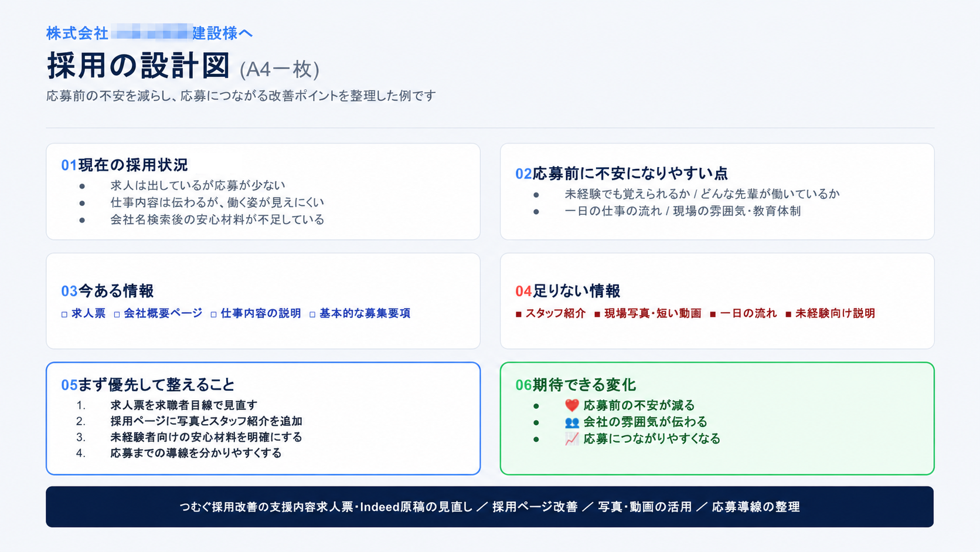980x552 pixels.
Task: Click the red square before 一日の流れ
Action: [x=713, y=314]
